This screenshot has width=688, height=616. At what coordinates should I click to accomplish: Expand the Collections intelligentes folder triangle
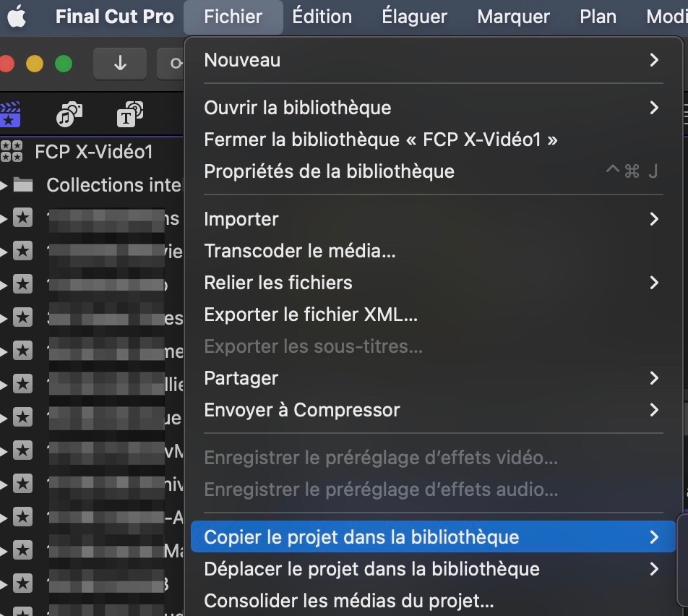click(x=4, y=185)
